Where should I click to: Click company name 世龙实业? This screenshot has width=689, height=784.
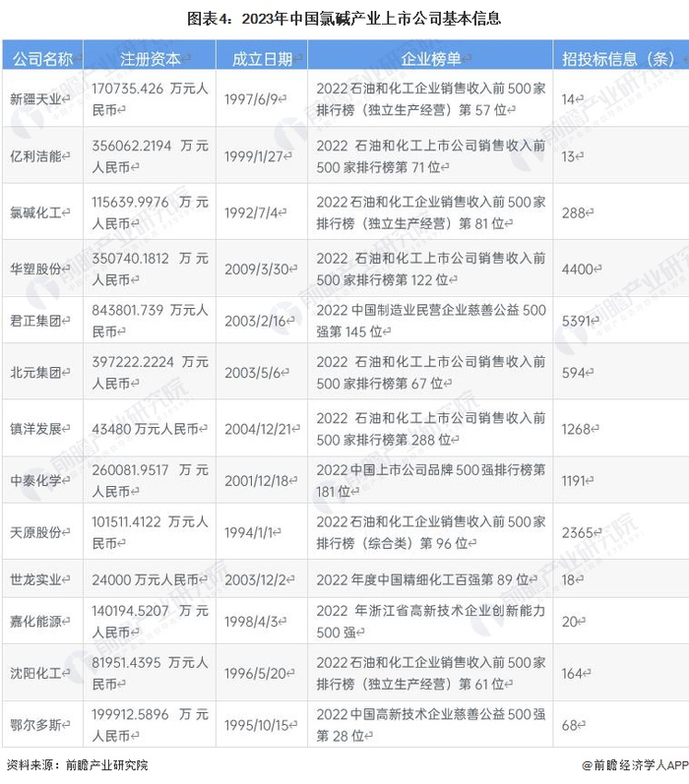click(35, 579)
